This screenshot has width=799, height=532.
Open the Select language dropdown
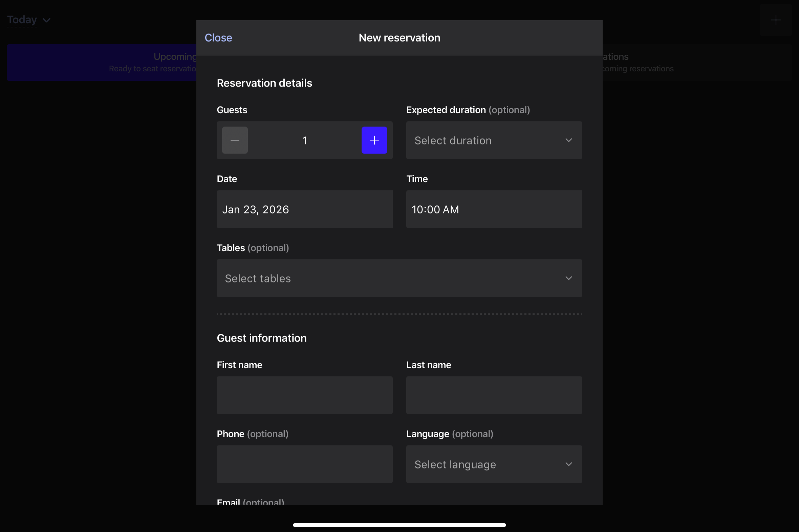493,464
